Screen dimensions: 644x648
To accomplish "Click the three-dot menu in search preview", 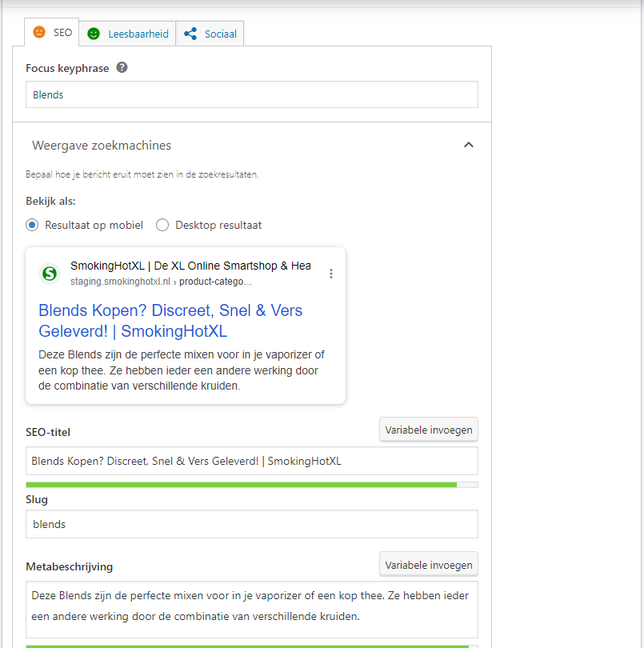I will 331,274.
